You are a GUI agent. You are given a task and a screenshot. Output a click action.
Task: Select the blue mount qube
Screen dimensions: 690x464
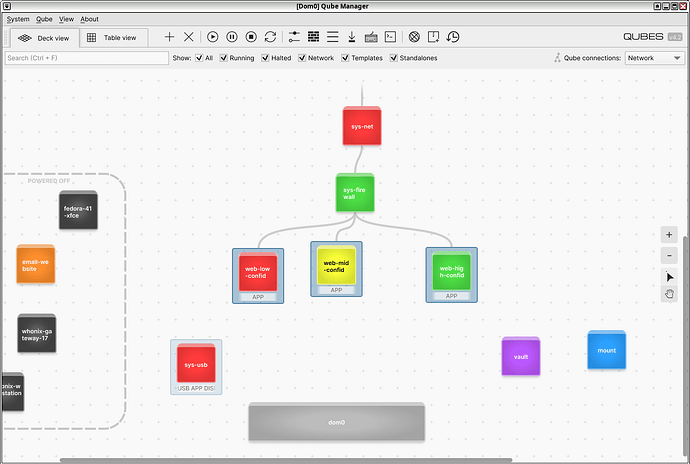[x=607, y=350]
